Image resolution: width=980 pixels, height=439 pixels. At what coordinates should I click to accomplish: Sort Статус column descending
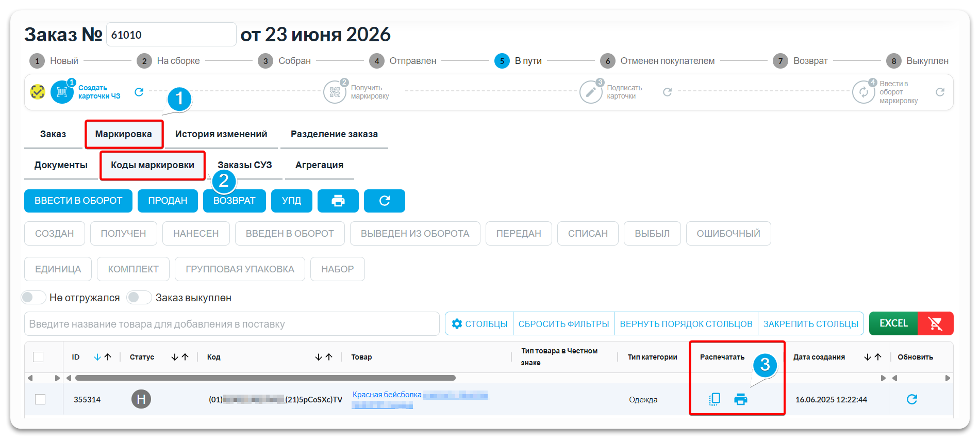click(175, 357)
